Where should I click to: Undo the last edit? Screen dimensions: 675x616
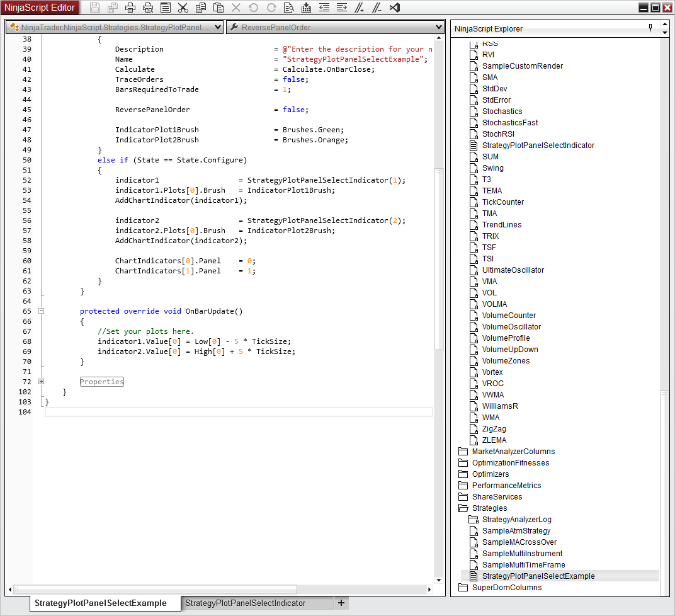point(254,8)
